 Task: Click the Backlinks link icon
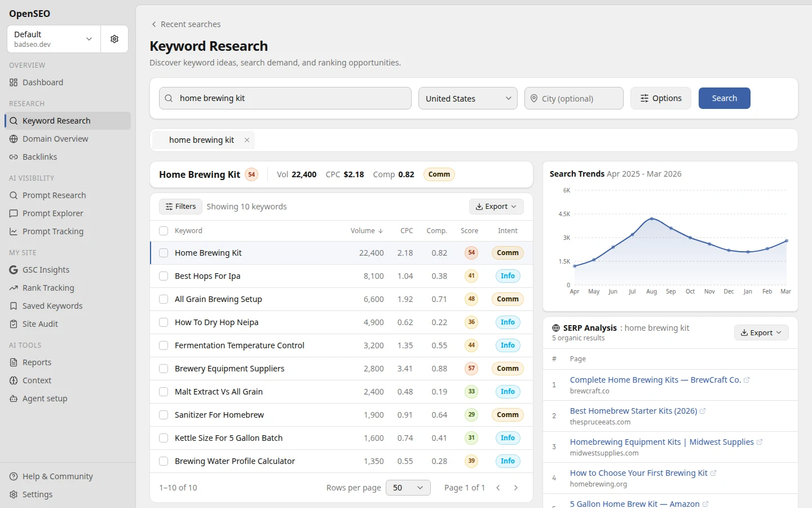[x=14, y=157]
